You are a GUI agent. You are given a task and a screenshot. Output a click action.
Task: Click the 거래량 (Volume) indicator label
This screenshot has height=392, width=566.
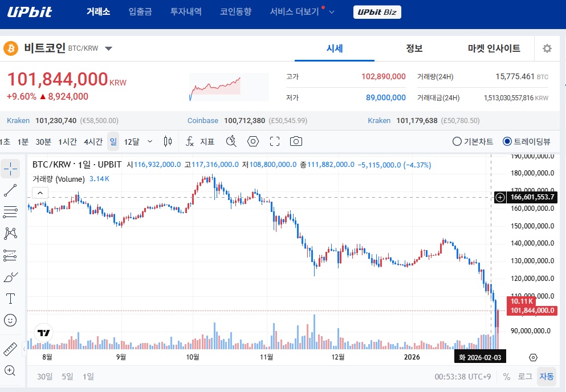pos(59,179)
